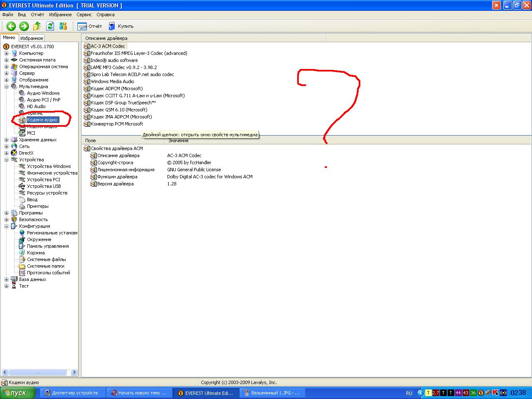Switch to the Меню tab in sidebar
Viewport: 532px width, 399px height.
pyautogui.click(x=9, y=37)
